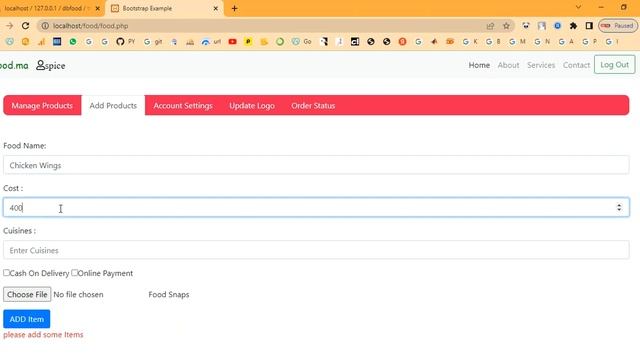Open the red YouTube-adjacent orange circle bookmark near cl
This screenshot has height=360, width=640.
coord(402,42)
